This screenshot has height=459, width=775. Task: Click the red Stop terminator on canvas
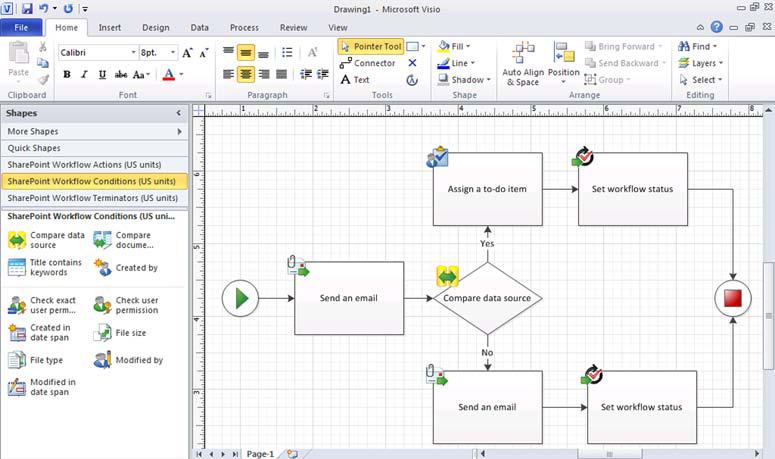(733, 298)
